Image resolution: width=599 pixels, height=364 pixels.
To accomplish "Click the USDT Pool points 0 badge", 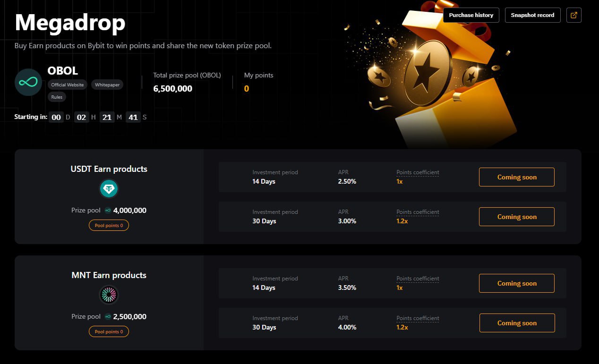I will (109, 226).
